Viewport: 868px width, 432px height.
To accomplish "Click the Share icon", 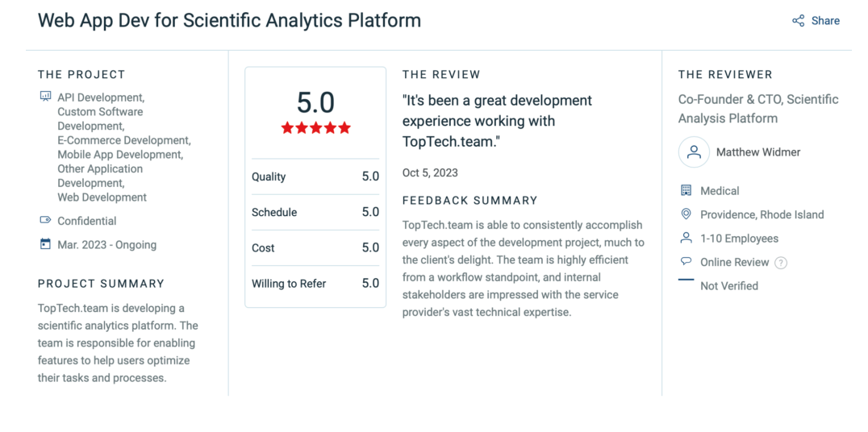I will pos(799,21).
